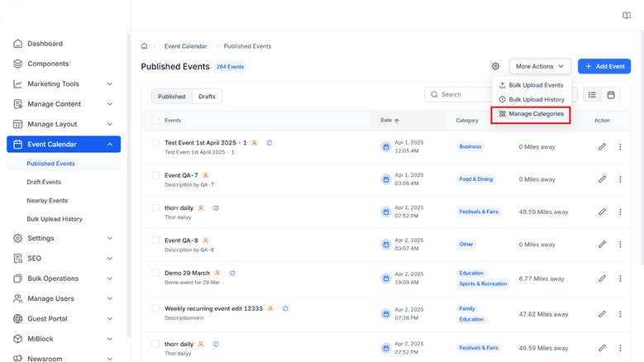Check thorr daily Apr 2 row checkbox

(x=155, y=344)
